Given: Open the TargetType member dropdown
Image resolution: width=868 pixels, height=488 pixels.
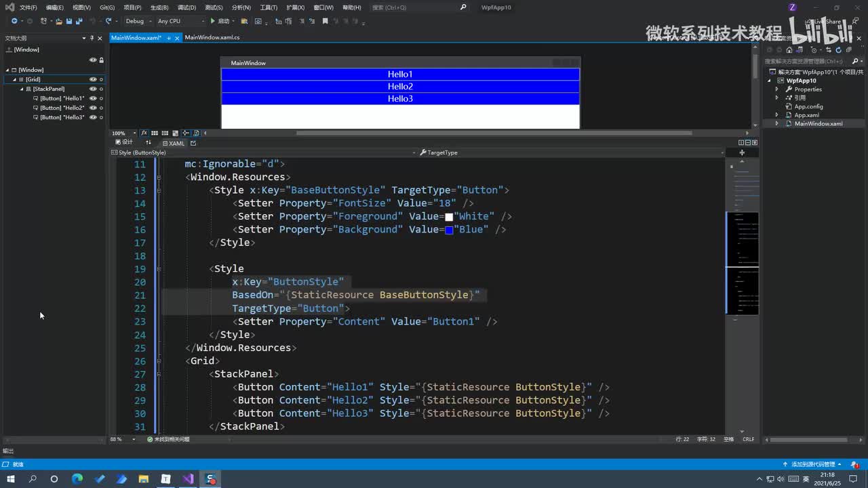Looking at the screenshot, I should tap(571, 152).
